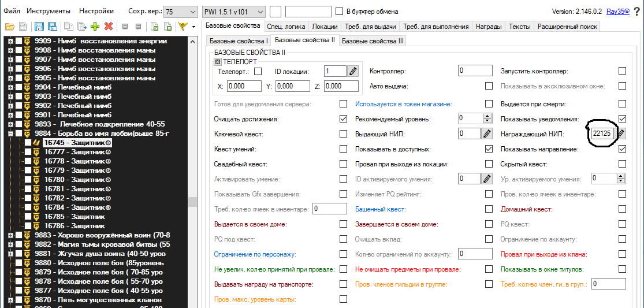Open the Инструменты menu

pyautogui.click(x=49, y=11)
